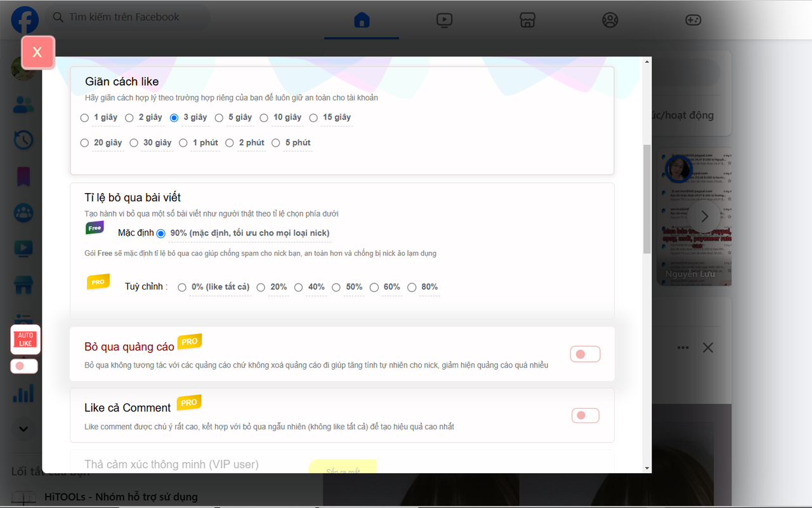Enable the Bỏ qua quảng cáo toggle
Screen dimensions: 812x508
point(585,354)
